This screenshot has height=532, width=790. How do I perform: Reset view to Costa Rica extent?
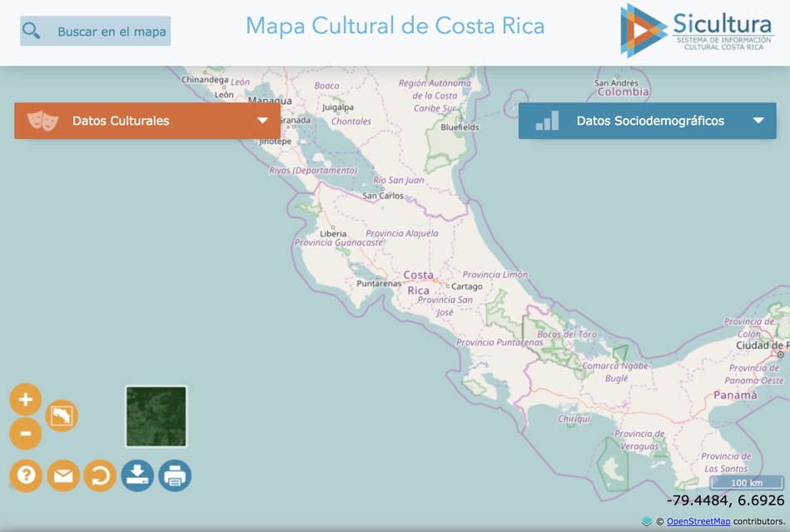(62, 415)
